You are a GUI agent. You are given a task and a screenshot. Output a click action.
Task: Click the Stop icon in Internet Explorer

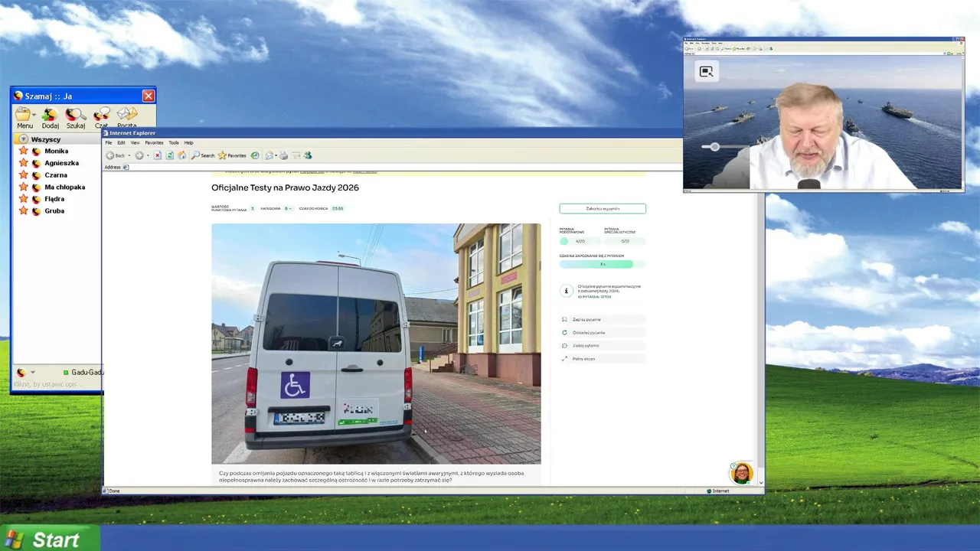(x=158, y=155)
